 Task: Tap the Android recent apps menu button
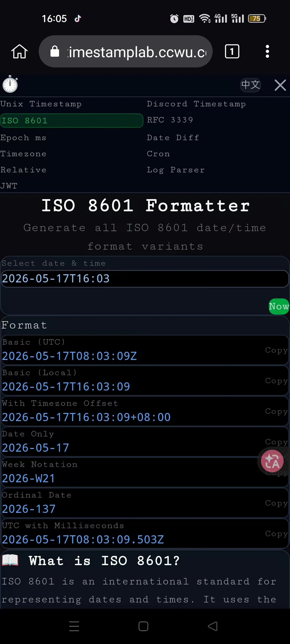[x=74, y=626]
